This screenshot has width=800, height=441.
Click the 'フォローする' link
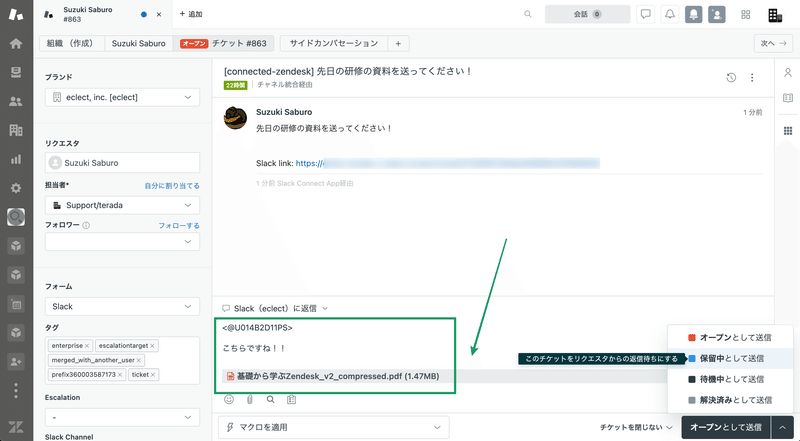click(179, 226)
